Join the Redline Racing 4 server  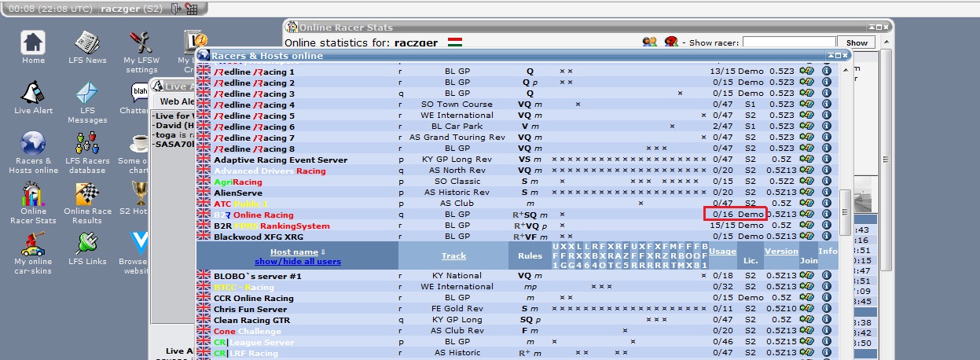point(806,105)
